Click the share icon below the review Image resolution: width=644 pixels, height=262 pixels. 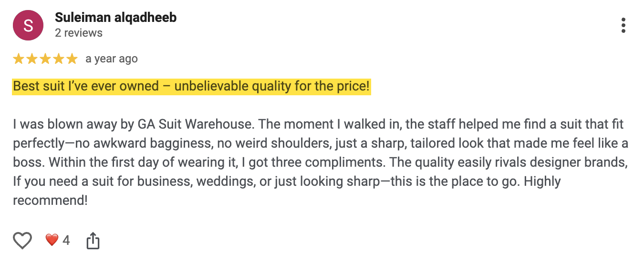pyautogui.click(x=93, y=241)
